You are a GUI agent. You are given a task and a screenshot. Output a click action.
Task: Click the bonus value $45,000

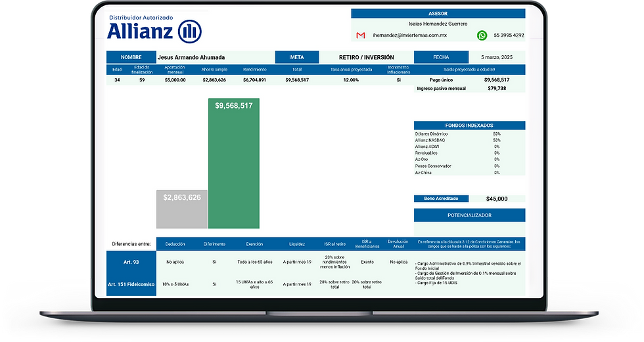497,199
